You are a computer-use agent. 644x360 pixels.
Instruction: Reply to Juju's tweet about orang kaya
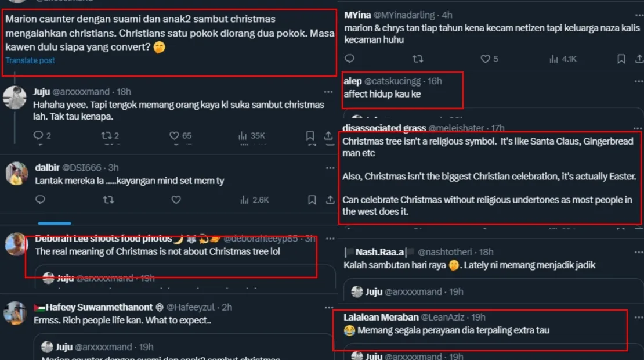coord(38,136)
